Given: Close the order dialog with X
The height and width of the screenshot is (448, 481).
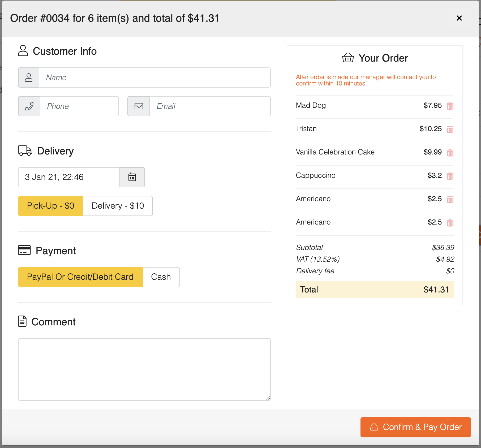Looking at the screenshot, I should (x=459, y=18).
